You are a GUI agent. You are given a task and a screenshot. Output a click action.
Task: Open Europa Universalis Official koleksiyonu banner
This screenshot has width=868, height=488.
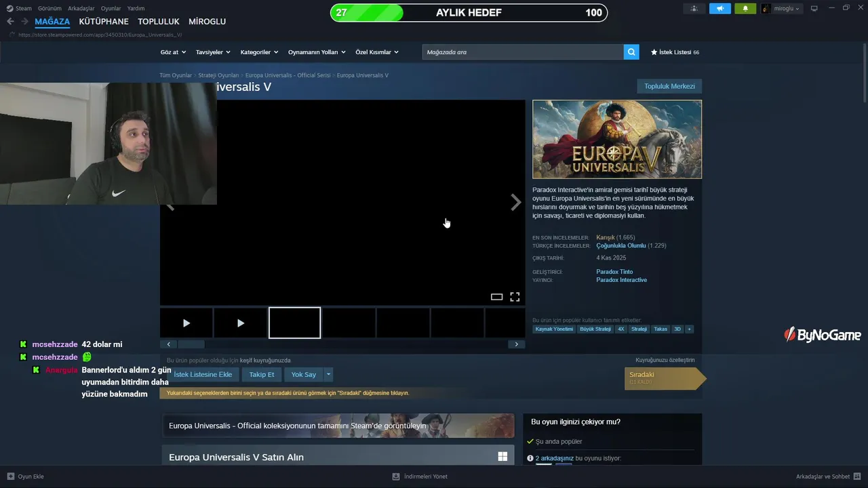(x=338, y=426)
